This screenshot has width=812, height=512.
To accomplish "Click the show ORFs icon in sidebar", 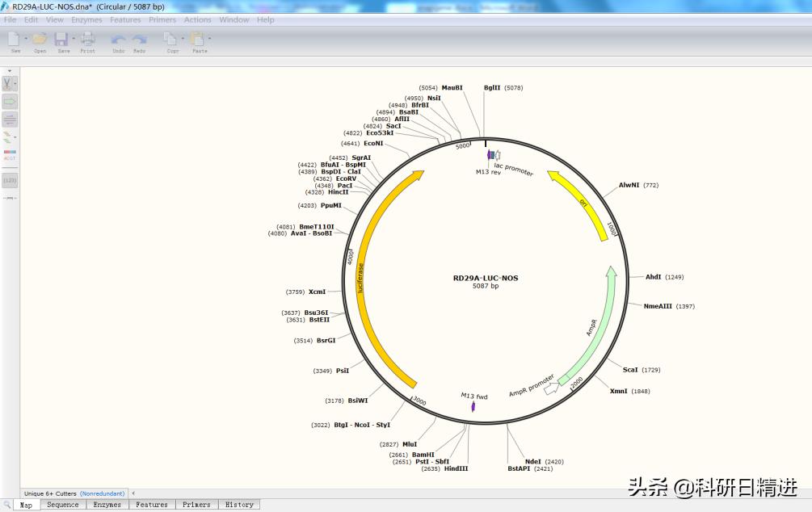I will [x=7, y=134].
